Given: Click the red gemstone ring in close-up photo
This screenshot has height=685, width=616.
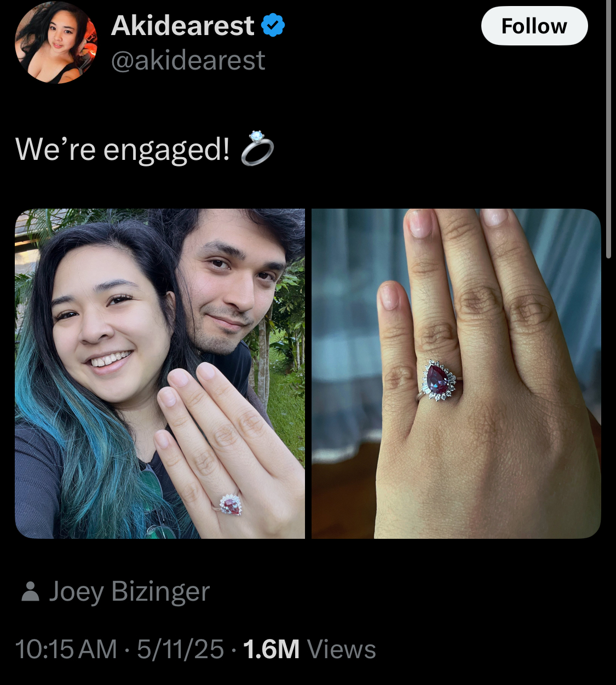Looking at the screenshot, I should click(440, 380).
